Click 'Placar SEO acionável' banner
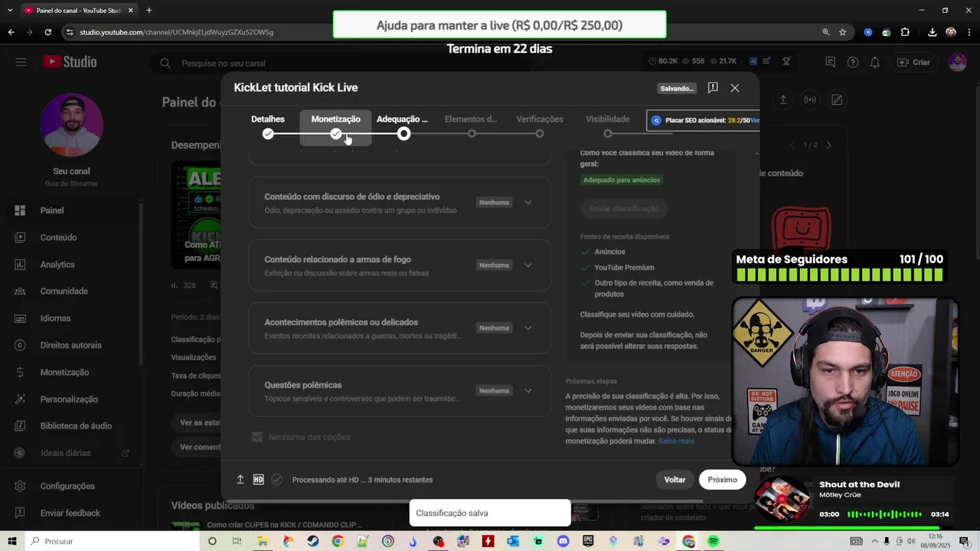The image size is (980, 551). 704,120
